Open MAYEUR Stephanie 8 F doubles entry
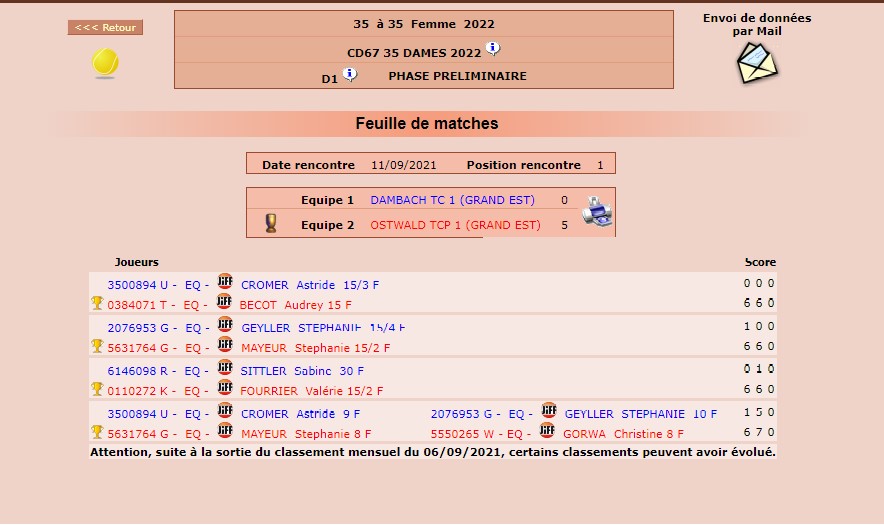Viewport: 884px width, 525px height. coord(305,434)
